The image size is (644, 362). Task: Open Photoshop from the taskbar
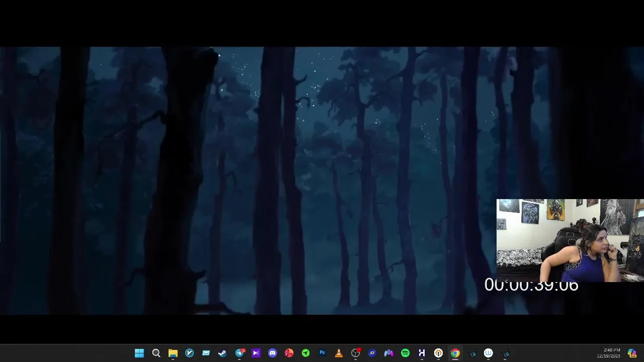322,353
